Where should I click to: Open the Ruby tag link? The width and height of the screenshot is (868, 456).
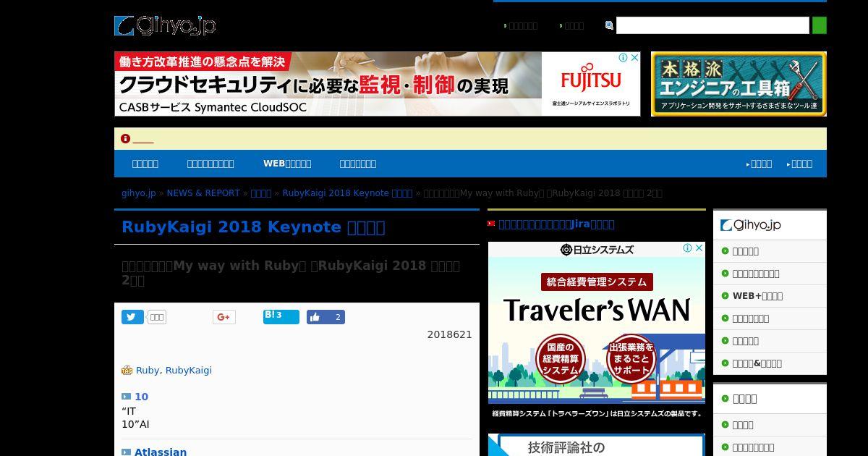click(148, 370)
